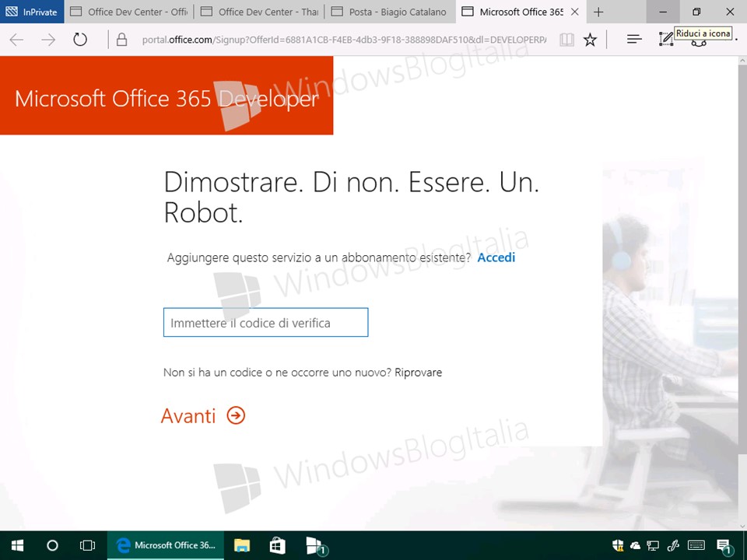Open the Windows Start menu
747x560 pixels.
[x=18, y=545]
